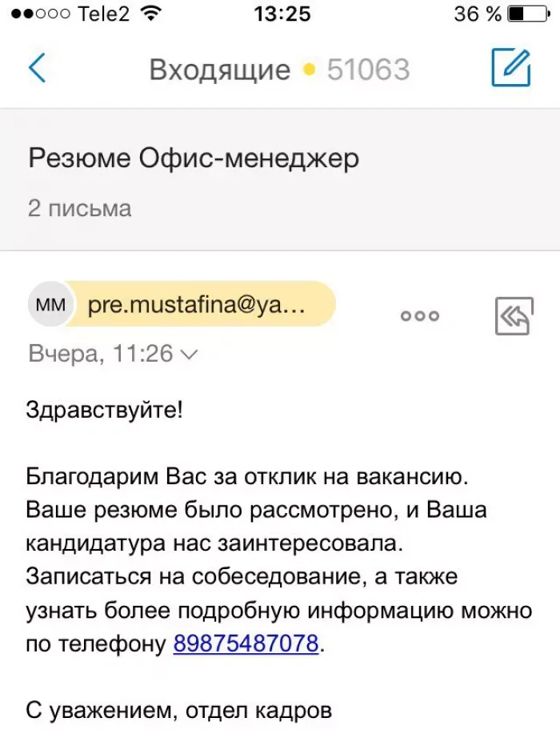
Task: Tap the message greeting Здравствуйте!
Action: [104, 410]
